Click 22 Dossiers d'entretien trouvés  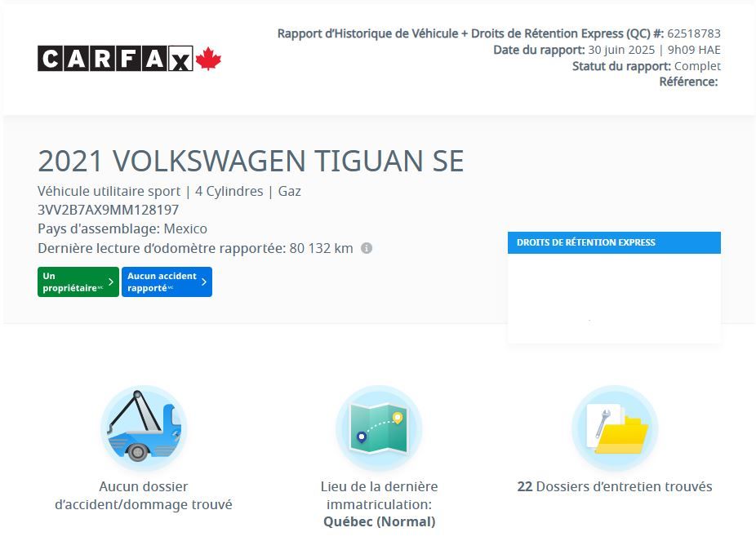615,486
